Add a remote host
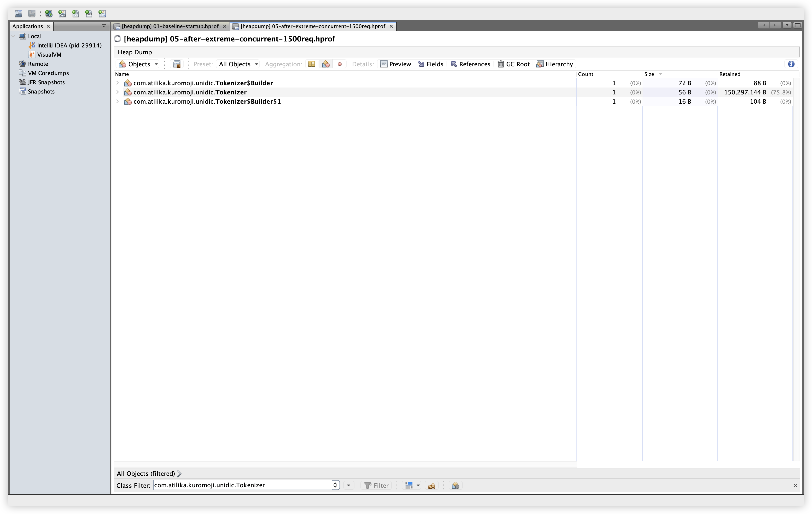 [x=48, y=14]
